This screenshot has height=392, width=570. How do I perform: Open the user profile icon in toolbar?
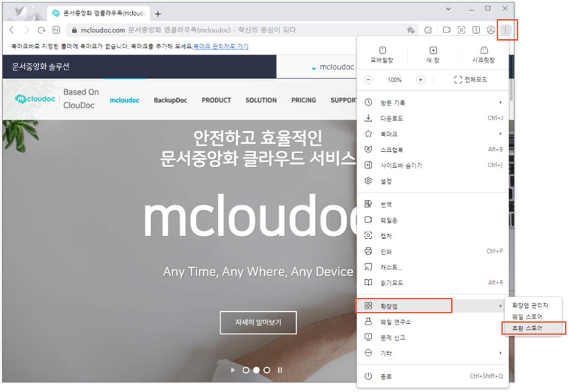pyautogui.click(x=491, y=30)
